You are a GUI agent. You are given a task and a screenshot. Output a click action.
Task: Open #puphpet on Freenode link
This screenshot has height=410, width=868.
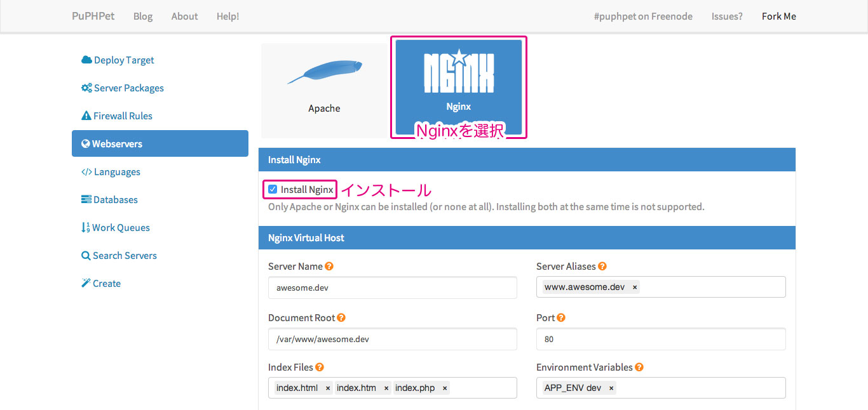point(643,17)
